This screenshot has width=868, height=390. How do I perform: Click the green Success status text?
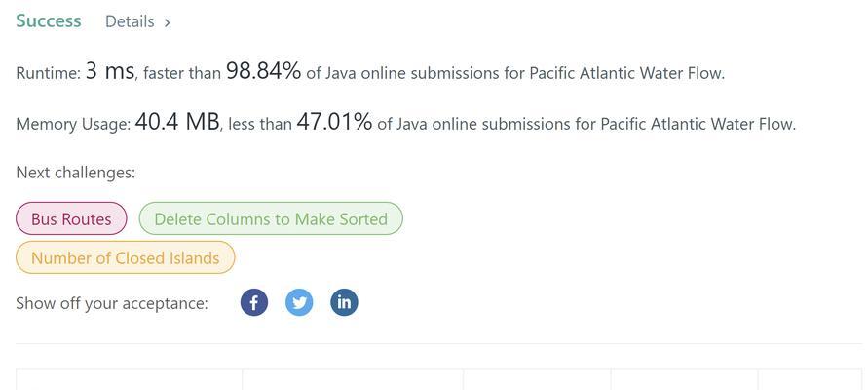[48, 21]
